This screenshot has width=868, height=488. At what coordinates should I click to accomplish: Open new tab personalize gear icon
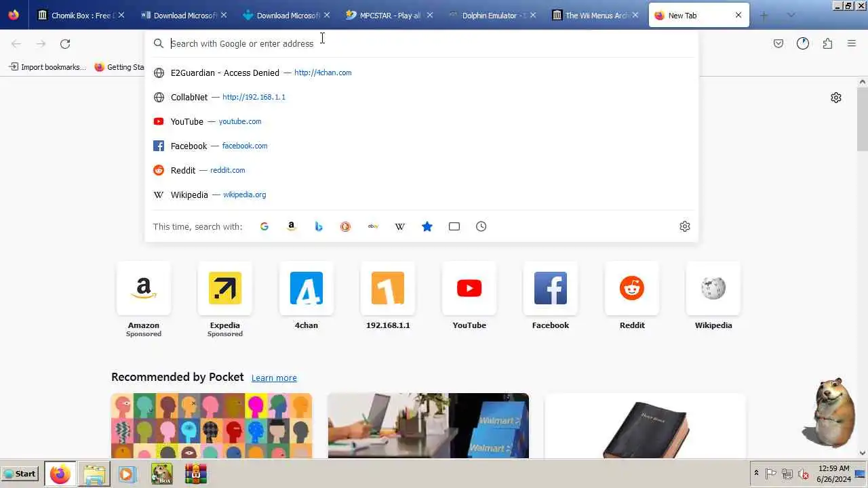(x=836, y=98)
